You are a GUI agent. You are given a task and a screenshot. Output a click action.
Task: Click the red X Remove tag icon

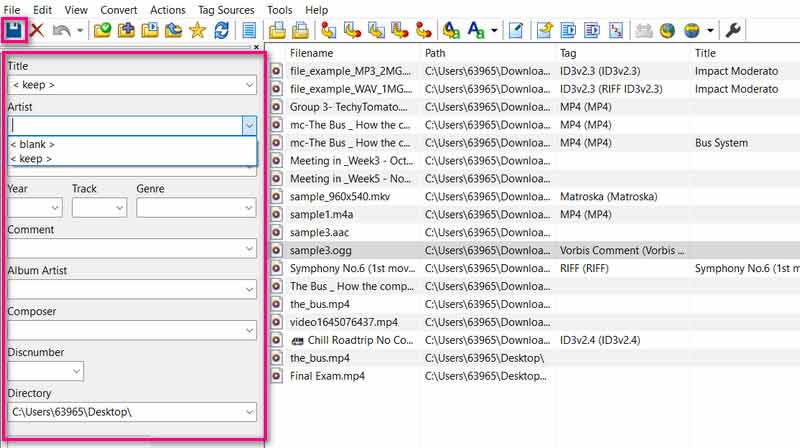[x=37, y=31]
